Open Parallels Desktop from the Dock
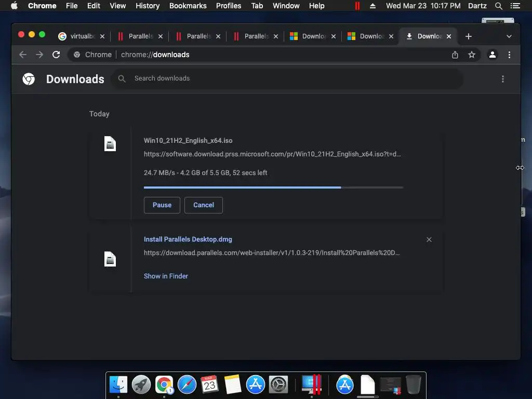This screenshot has height=399, width=532. pos(312,385)
